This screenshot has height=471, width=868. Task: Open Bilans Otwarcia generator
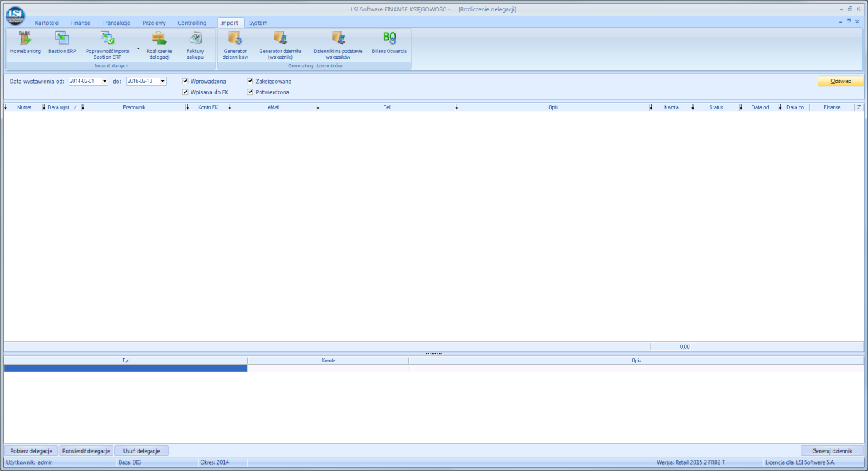point(389,44)
